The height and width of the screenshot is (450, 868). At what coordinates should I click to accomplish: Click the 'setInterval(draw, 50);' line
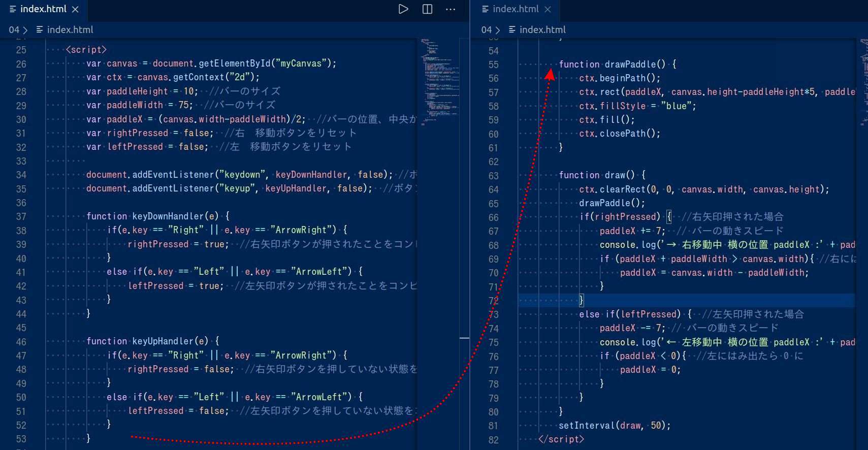pos(615,426)
